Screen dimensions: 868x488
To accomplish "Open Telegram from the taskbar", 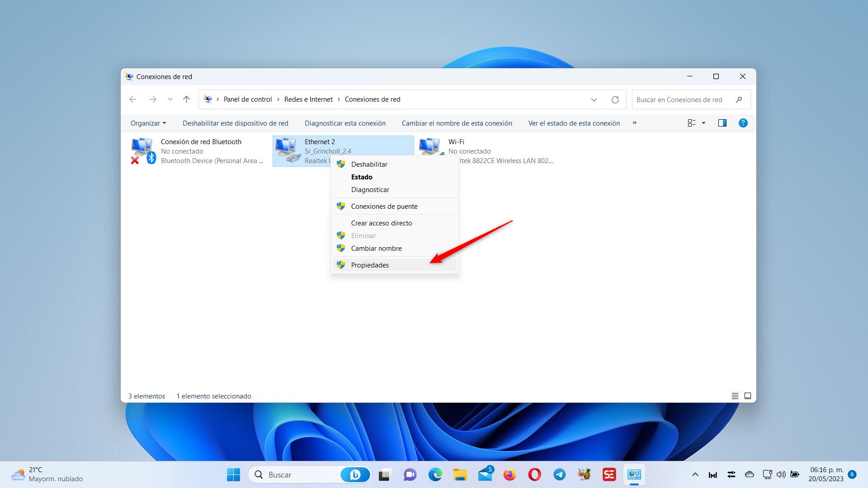I will [559, 474].
